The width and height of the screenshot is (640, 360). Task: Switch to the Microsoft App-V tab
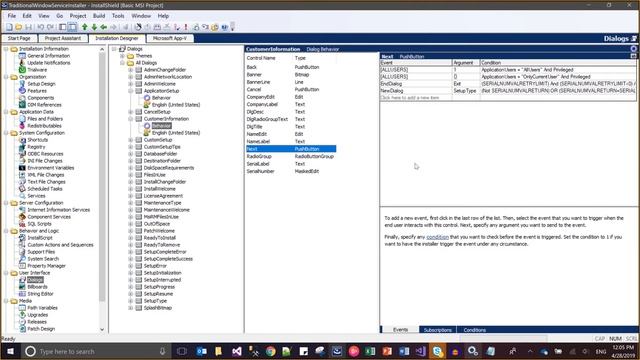169,38
